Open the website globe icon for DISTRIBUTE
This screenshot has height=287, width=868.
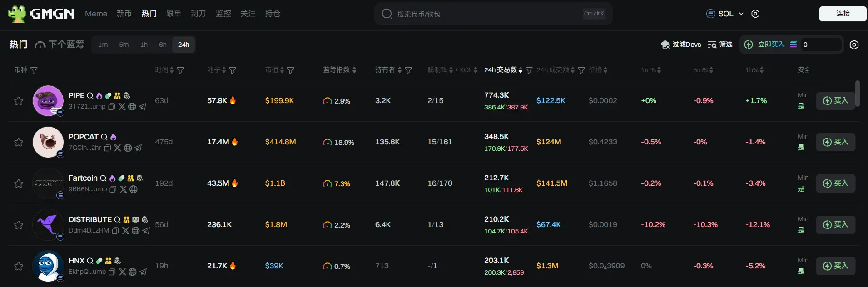coord(135,231)
